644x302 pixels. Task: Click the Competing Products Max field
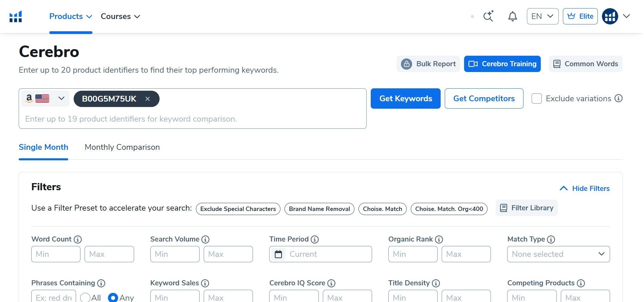click(585, 297)
